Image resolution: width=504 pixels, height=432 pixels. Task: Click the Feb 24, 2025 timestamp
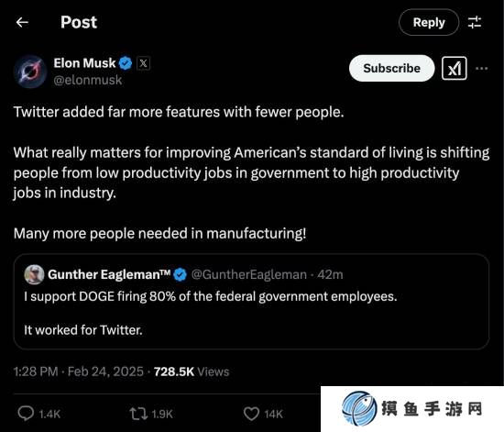point(105,371)
